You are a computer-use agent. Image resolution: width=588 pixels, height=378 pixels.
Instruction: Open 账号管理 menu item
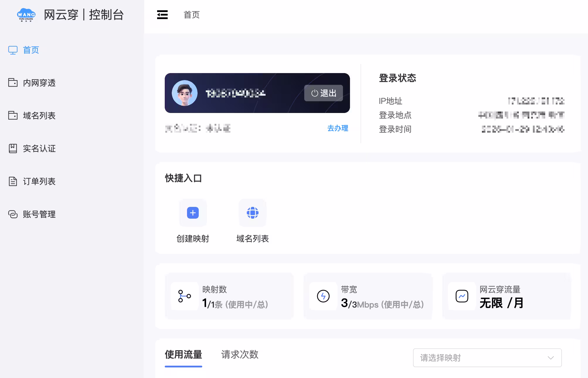pos(39,214)
